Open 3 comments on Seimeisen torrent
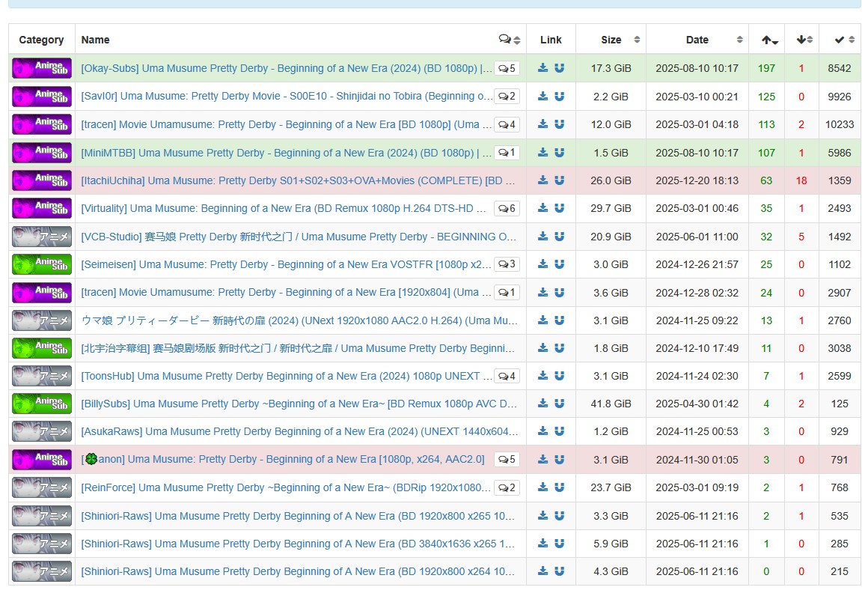The width and height of the screenshot is (868, 596). pos(507,264)
